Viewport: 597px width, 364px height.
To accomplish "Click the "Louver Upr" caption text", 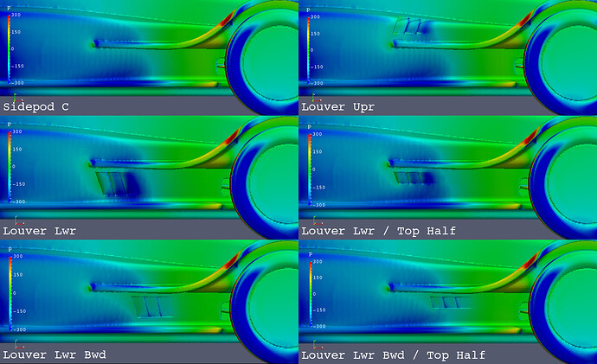I will (x=338, y=107).
